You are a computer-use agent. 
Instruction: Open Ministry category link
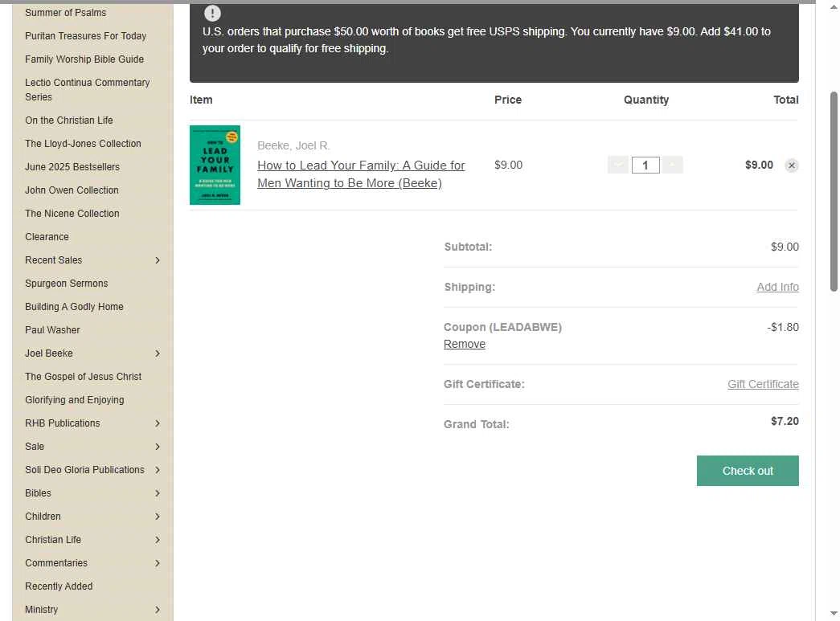click(x=41, y=609)
